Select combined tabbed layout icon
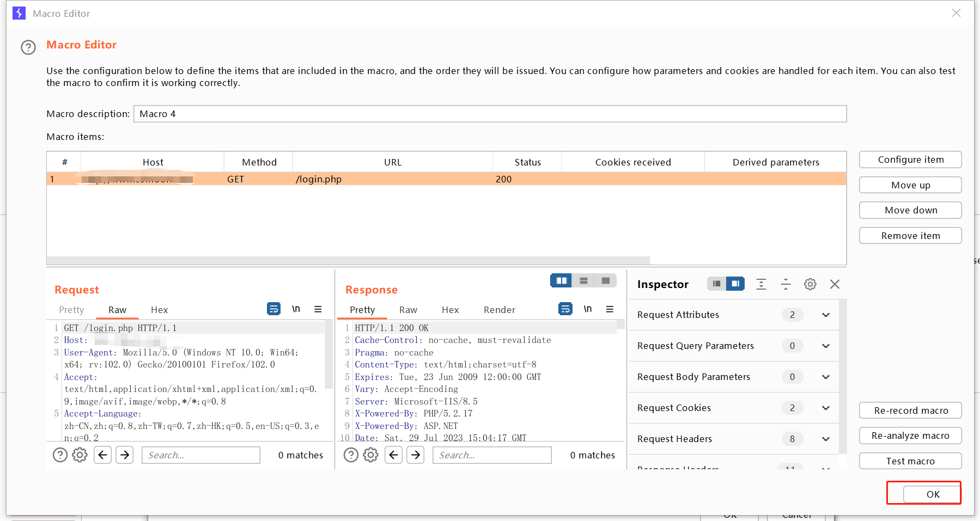 point(605,280)
